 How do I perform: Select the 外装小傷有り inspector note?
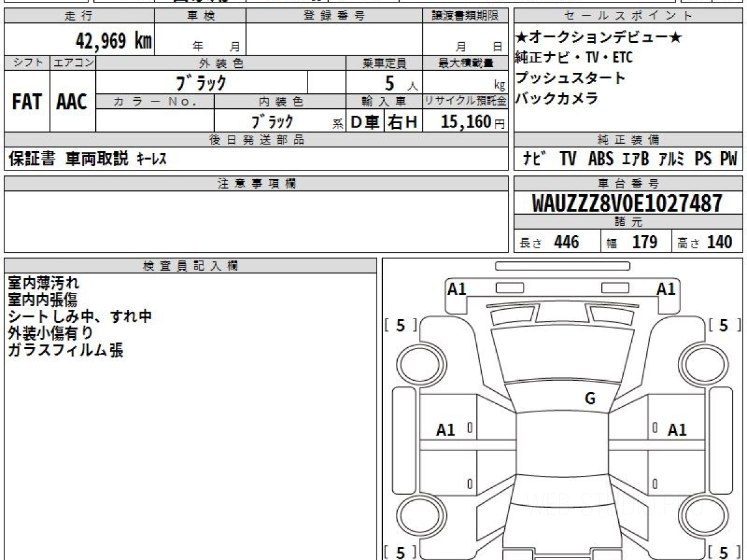pos(50,334)
